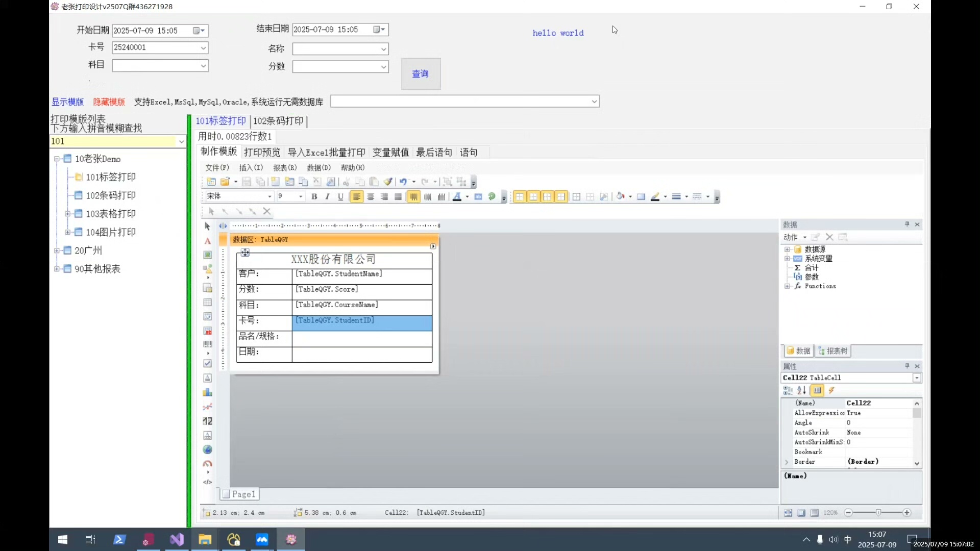
Task: Click the underline text icon
Action: tap(340, 197)
